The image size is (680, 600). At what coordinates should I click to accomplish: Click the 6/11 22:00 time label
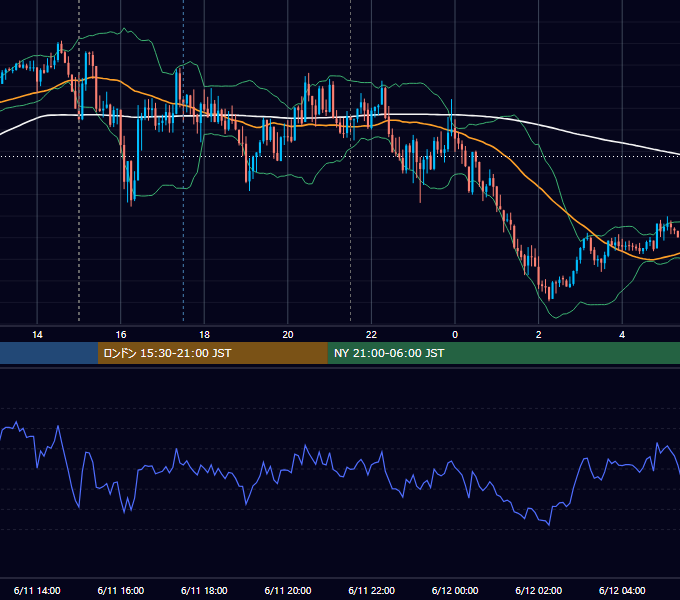(x=372, y=590)
